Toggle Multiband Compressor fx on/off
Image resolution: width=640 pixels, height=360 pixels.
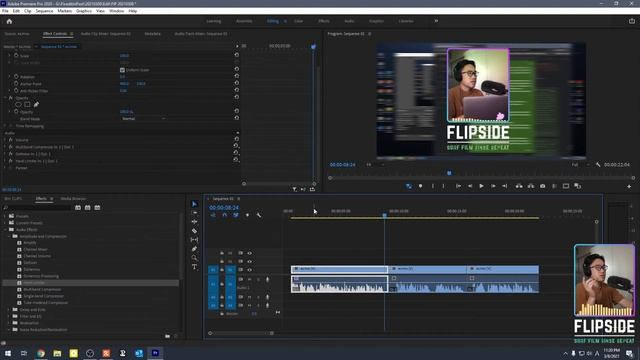[11, 147]
